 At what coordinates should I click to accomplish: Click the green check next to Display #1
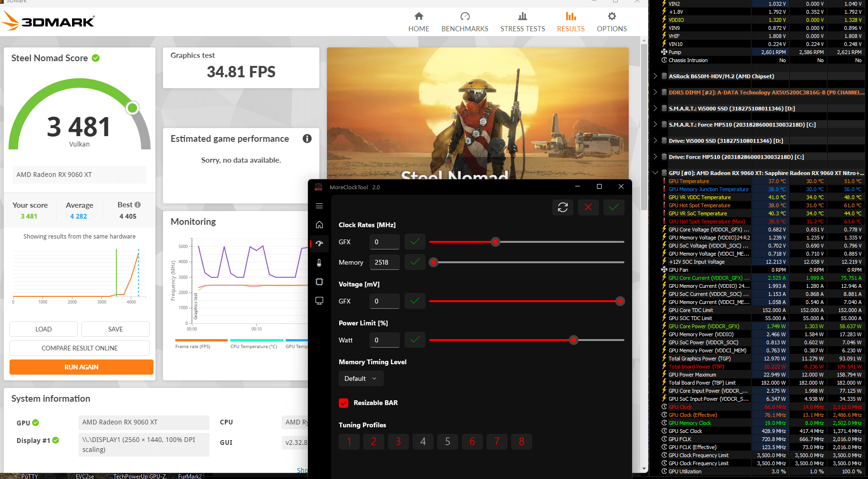(x=56, y=440)
